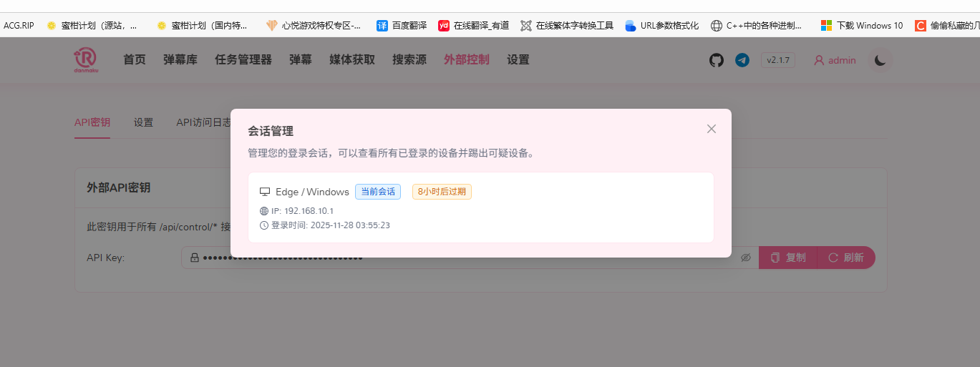
Task: Open 蜜柑计划（国内特 bookmark
Action: pyautogui.click(x=202, y=25)
